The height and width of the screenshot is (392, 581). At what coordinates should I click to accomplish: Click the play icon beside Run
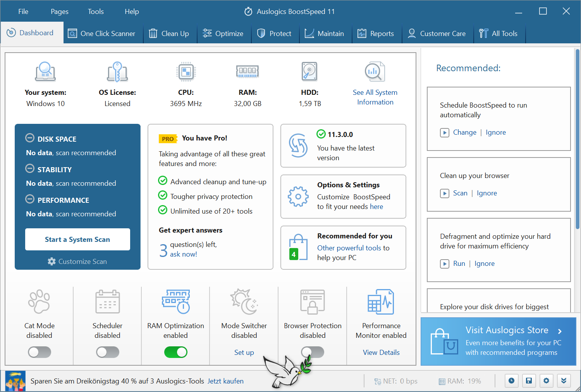point(445,264)
